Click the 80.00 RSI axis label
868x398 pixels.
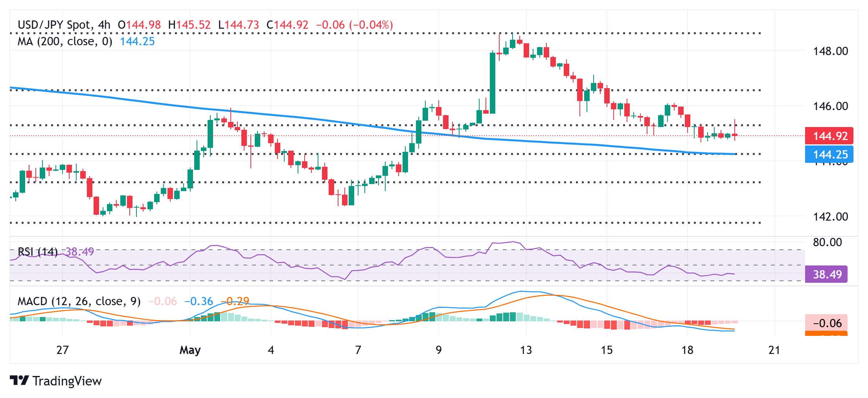click(x=827, y=242)
